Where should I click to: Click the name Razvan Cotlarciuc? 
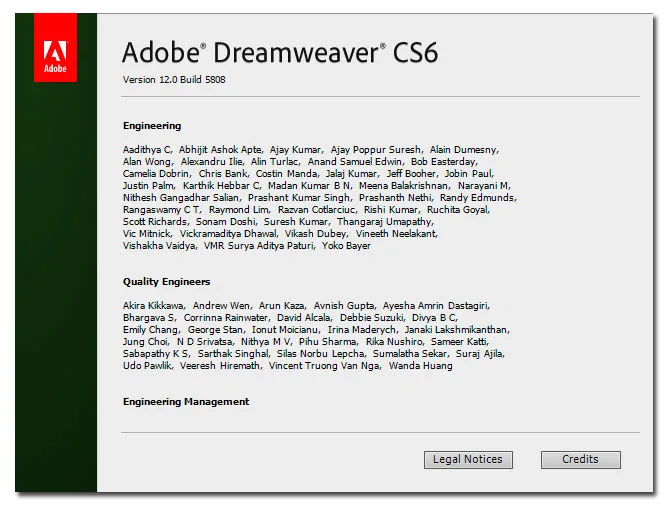(x=317, y=210)
